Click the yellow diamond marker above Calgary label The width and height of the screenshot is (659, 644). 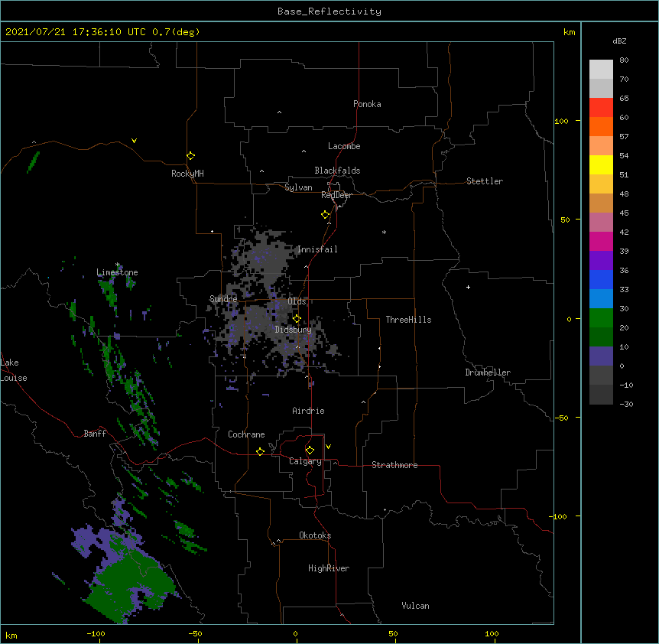click(310, 450)
